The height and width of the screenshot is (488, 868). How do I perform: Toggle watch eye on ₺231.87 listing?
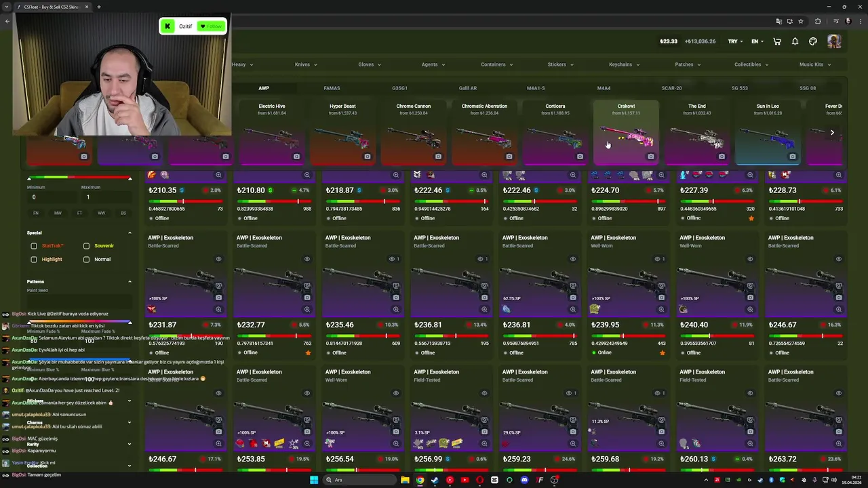pos(218,259)
